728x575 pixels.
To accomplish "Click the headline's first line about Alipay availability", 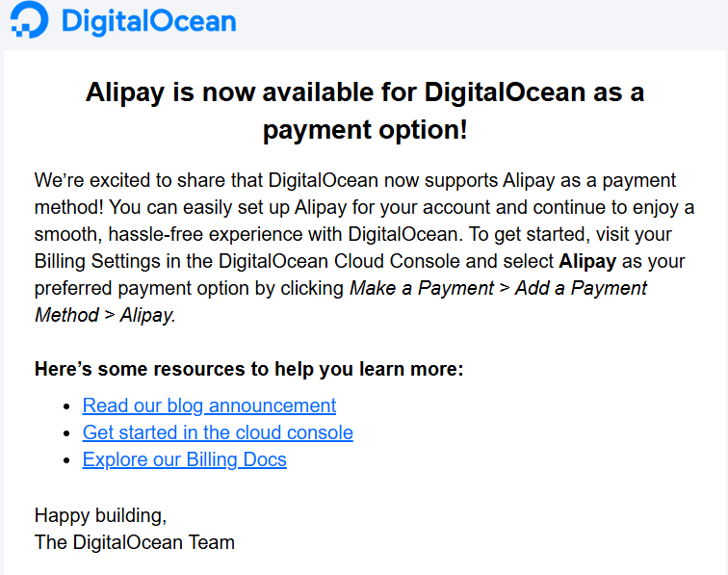I will [365, 91].
